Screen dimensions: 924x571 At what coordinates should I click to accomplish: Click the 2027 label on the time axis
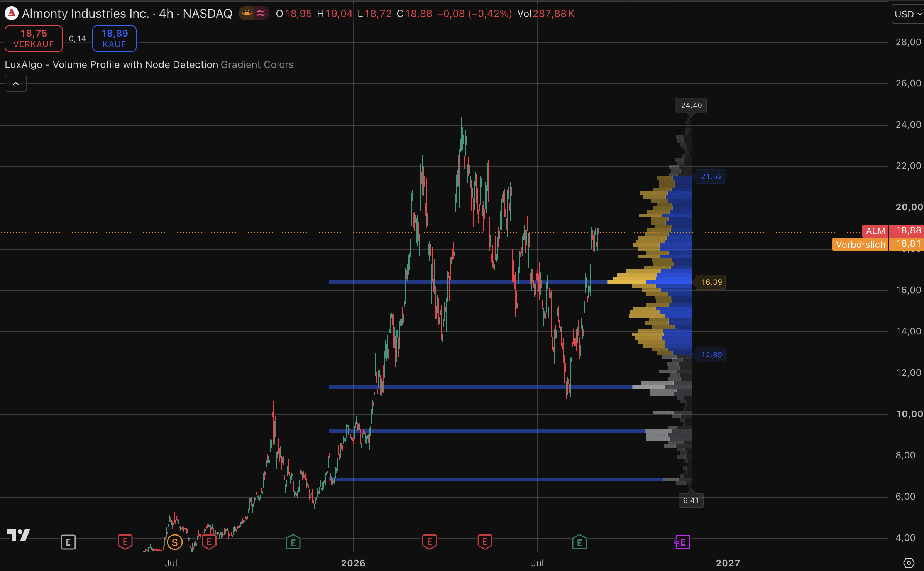pyautogui.click(x=728, y=563)
